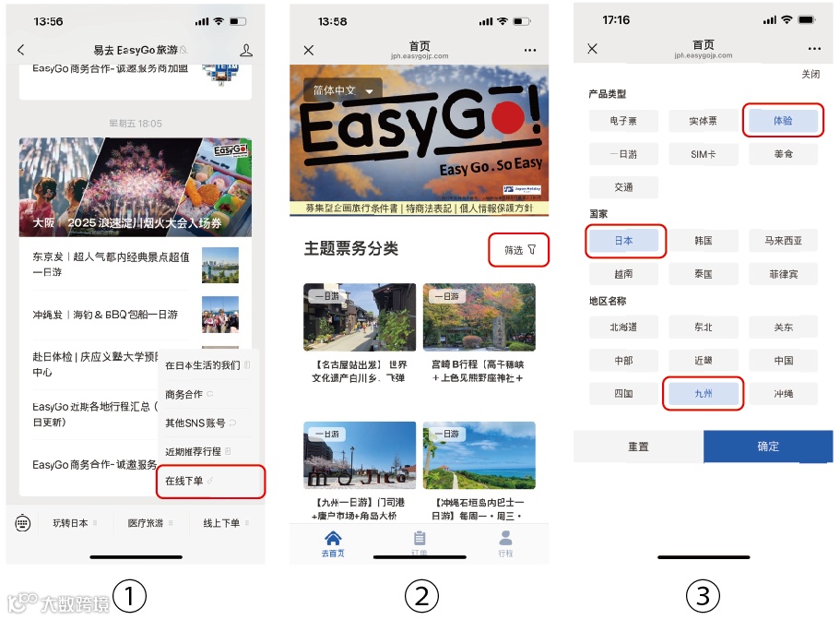Click the 确定 confirm button
The height and width of the screenshot is (620, 840).
pos(768,447)
